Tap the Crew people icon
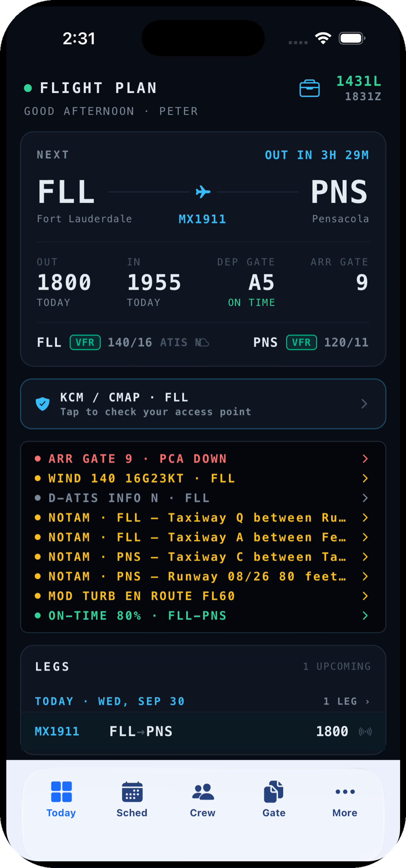This screenshot has width=406, height=868. tap(203, 792)
